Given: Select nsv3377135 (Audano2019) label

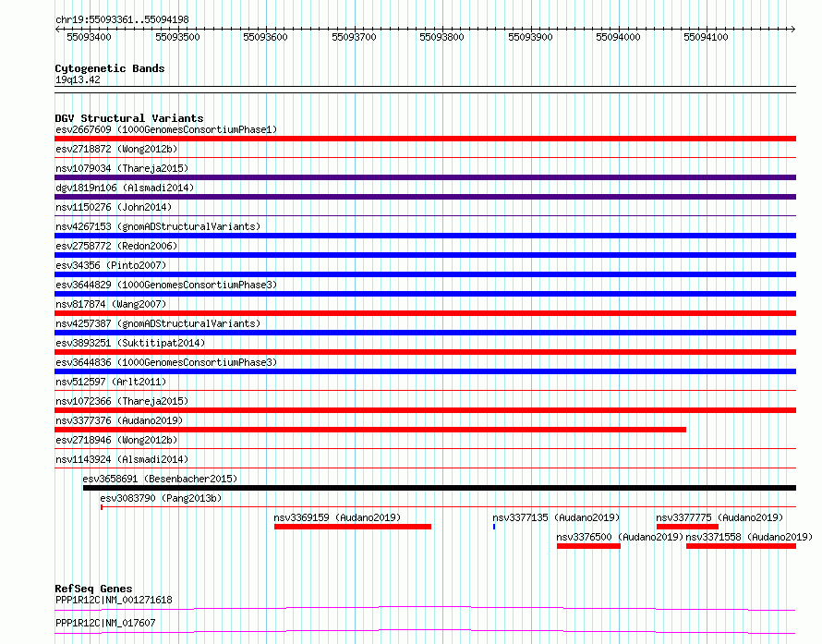Looking at the screenshot, I should pyautogui.click(x=556, y=517).
